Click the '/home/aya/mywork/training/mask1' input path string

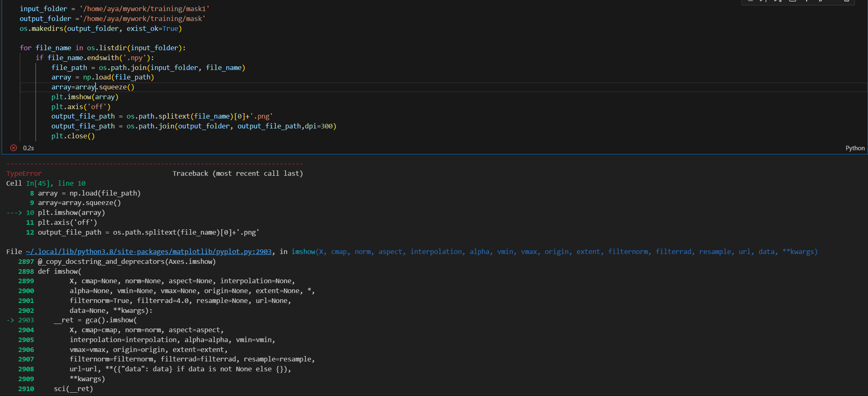click(x=144, y=9)
